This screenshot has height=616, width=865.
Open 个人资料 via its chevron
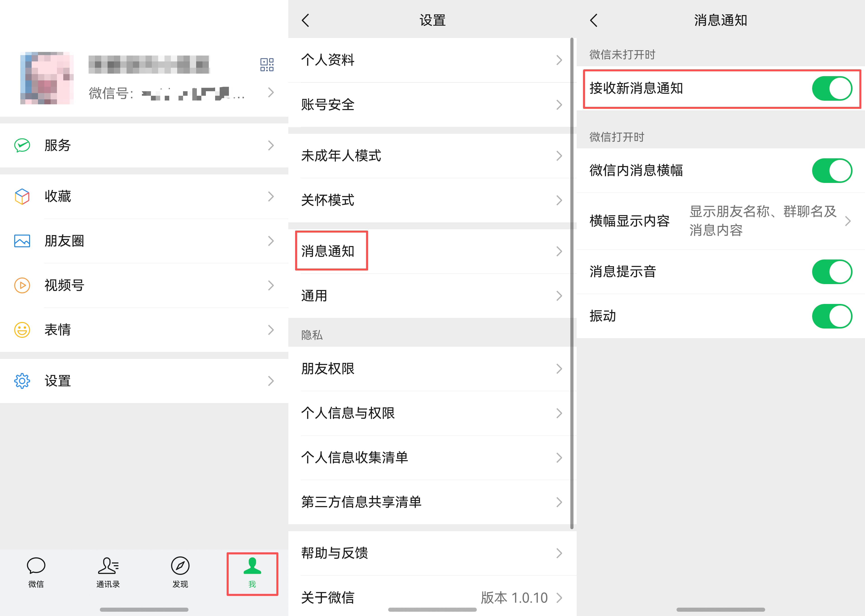coord(559,60)
